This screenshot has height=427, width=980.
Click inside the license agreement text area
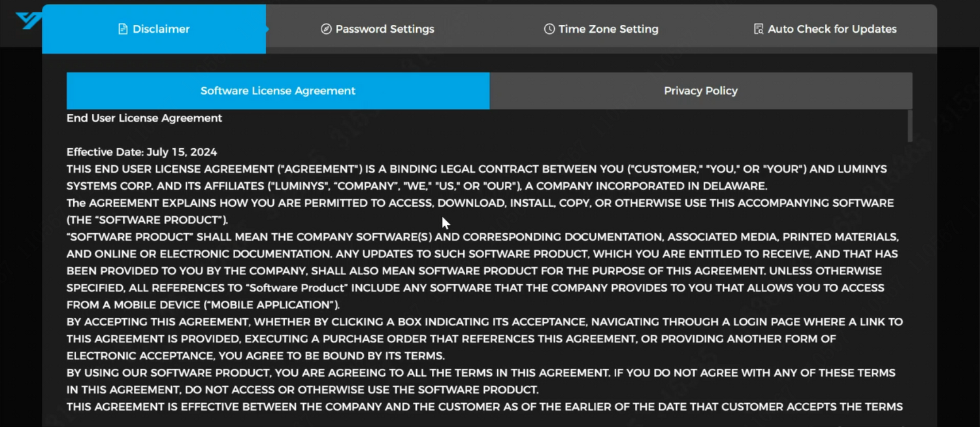point(483,262)
